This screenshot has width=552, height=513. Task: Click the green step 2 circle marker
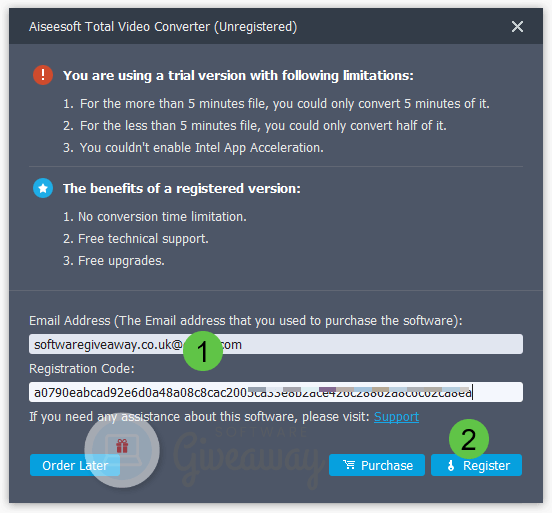click(469, 439)
